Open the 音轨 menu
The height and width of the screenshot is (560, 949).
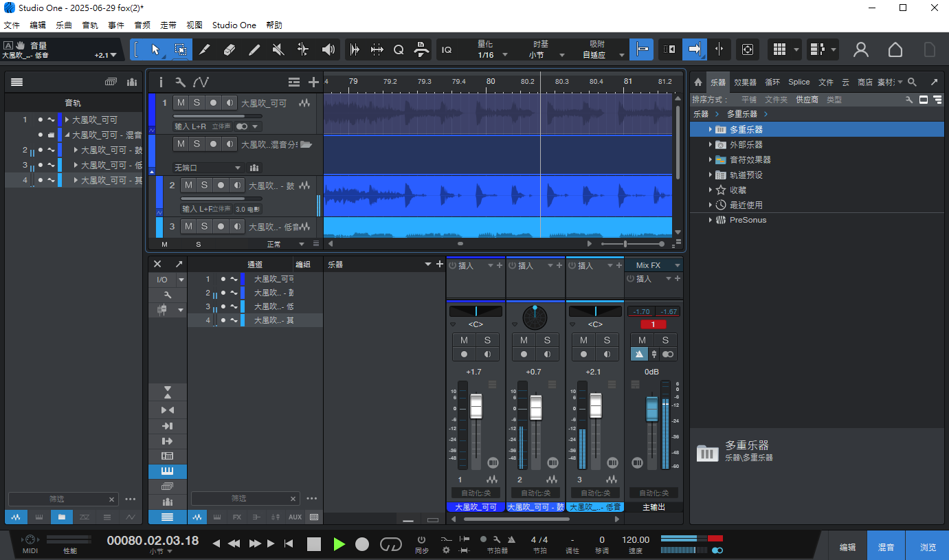[x=90, y=25]
